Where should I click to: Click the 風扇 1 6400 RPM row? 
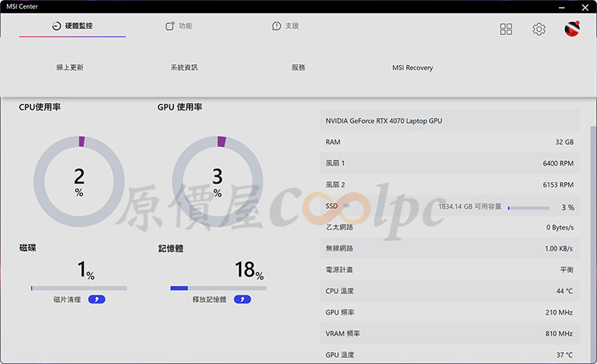(450, 163)
